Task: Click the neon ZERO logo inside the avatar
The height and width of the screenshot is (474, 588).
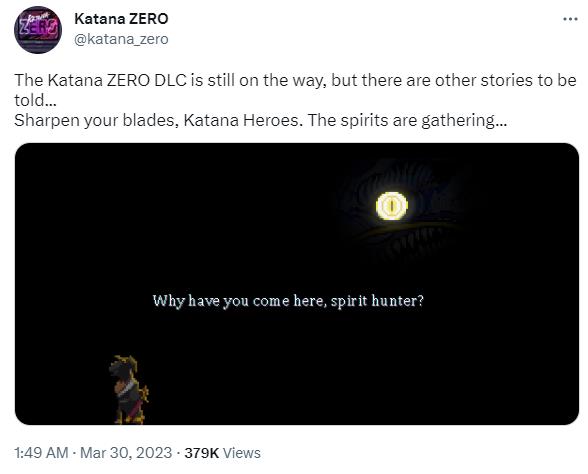Action: coord(38,26)
